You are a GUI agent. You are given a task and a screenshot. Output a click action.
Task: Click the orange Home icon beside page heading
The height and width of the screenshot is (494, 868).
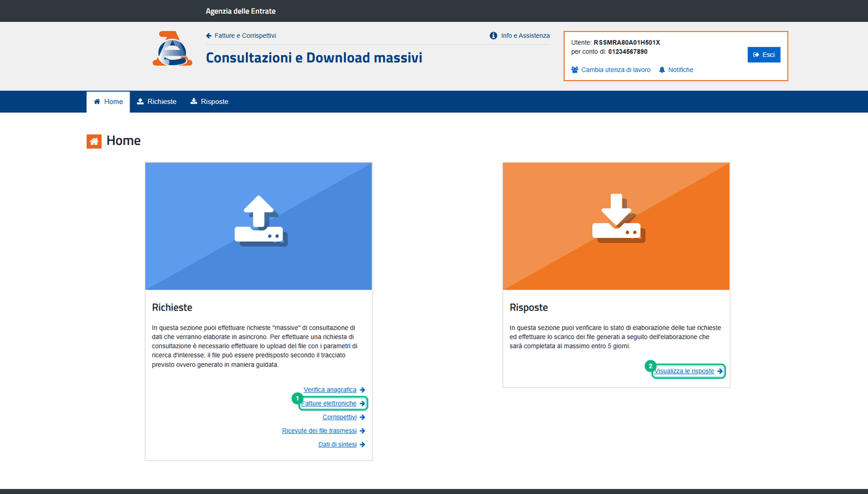click(x=94, y=141)
